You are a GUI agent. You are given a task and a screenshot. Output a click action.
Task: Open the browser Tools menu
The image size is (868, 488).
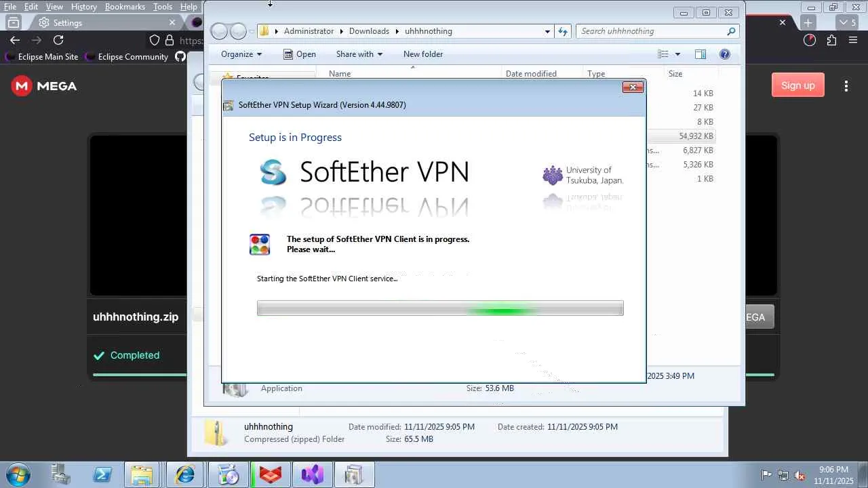point(163,7)
